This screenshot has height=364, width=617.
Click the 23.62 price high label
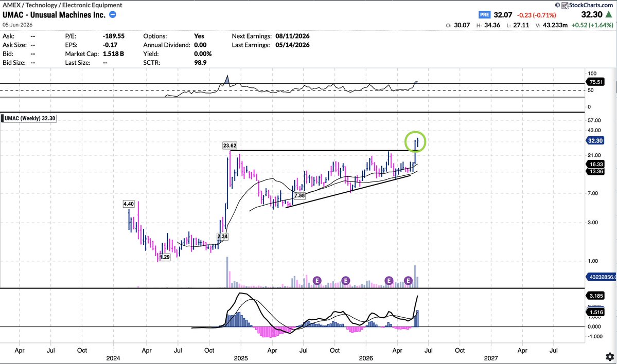pos(230,145)
